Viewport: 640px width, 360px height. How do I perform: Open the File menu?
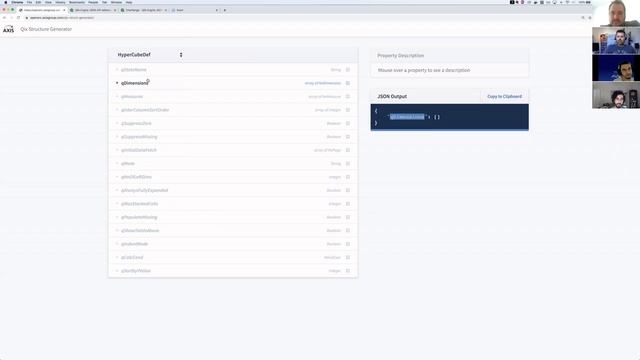[29, 2]
